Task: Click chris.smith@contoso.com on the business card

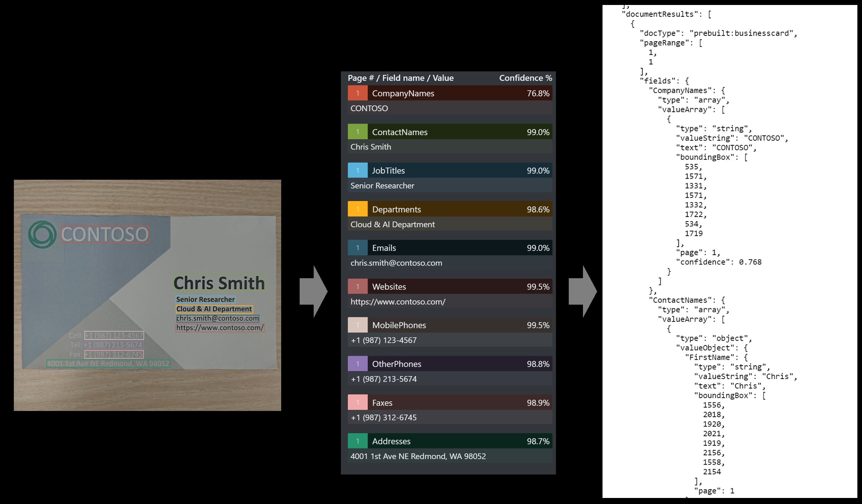Action: 218,318
